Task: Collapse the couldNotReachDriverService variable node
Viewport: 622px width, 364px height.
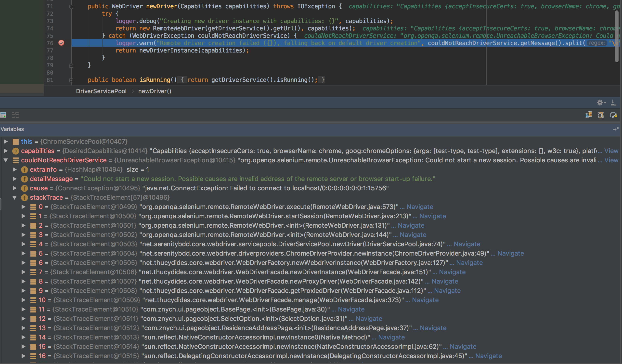Action: click(x=6, y=160)
